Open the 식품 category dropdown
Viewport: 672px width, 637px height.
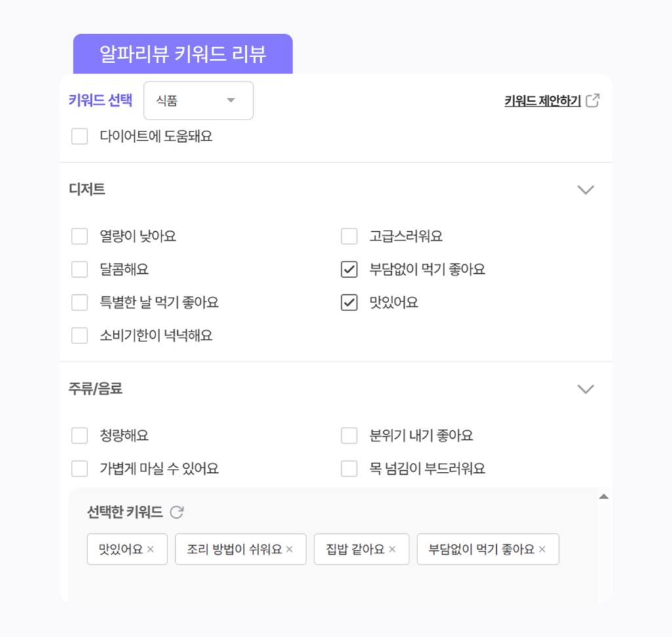click(x=198, y=100)
